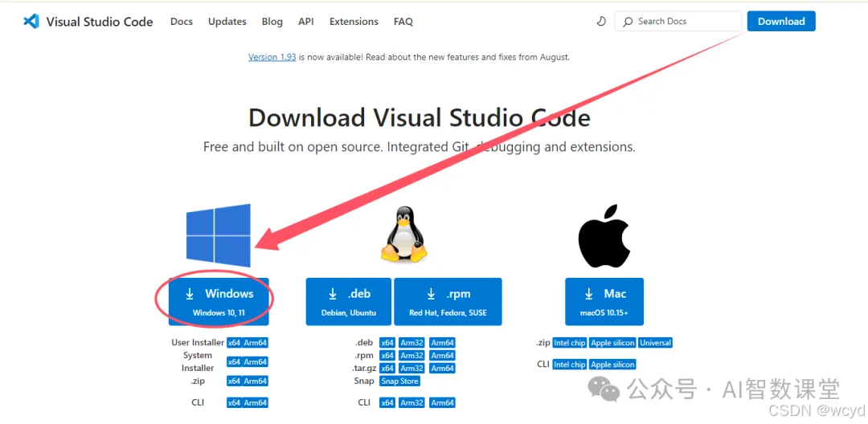Image resolution: width=868 pixels, height=424 pixels.
Task: Select Windows CLI x64 download
Action: pos(234,402)
